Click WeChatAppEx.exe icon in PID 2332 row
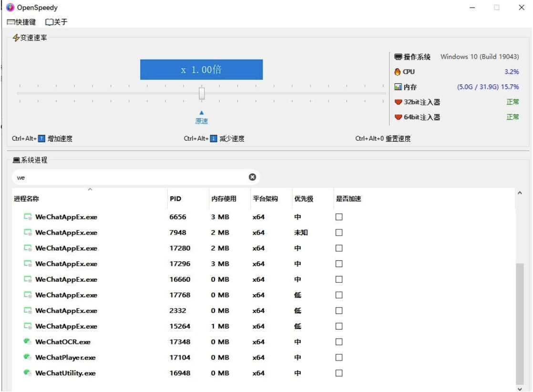Viewport: 533px width, 392px height. (28, 310)
